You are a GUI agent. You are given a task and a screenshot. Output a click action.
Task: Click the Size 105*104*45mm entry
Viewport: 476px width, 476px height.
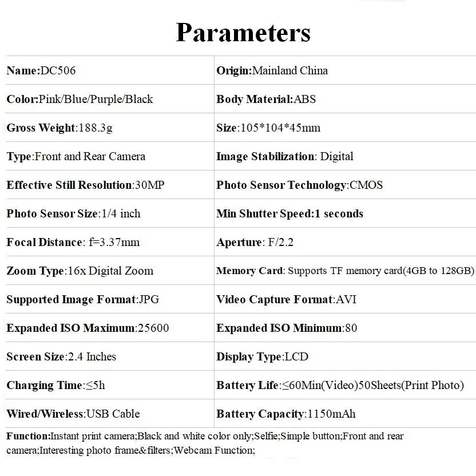pyautogui.click(x=268, y=128)
